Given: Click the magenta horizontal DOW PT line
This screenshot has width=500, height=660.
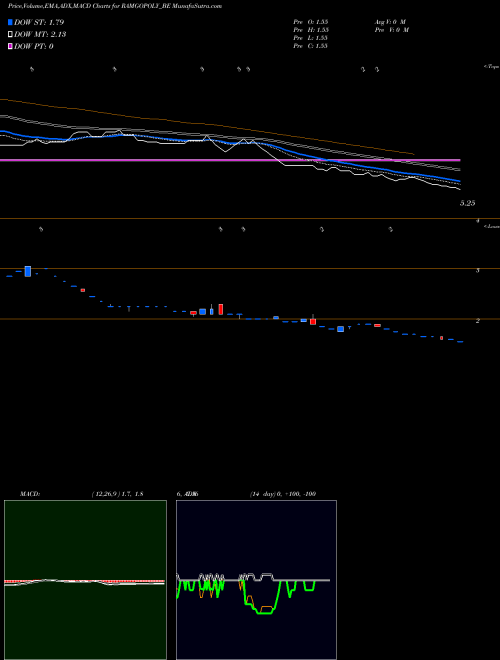Looking at the screenshot, I should pos(230,160).
